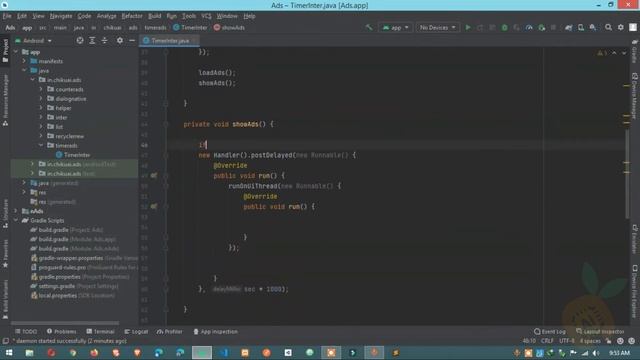The width and height of the screenshot is (640, 360).
Task: Toggle tool window bars icon in status bar
Action: pyautogui.click(x=5, y=341)
